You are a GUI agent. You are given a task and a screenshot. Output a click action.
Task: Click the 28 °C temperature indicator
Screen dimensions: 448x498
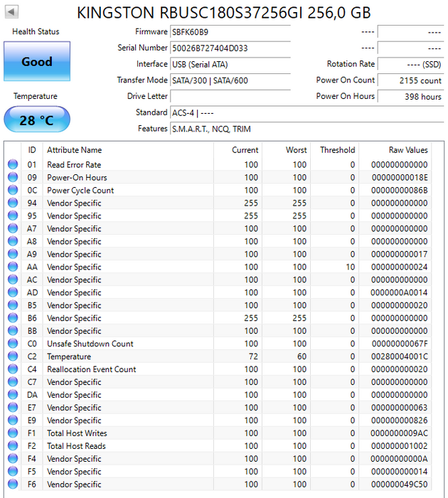pyautogui.click(x=37, y=120)
